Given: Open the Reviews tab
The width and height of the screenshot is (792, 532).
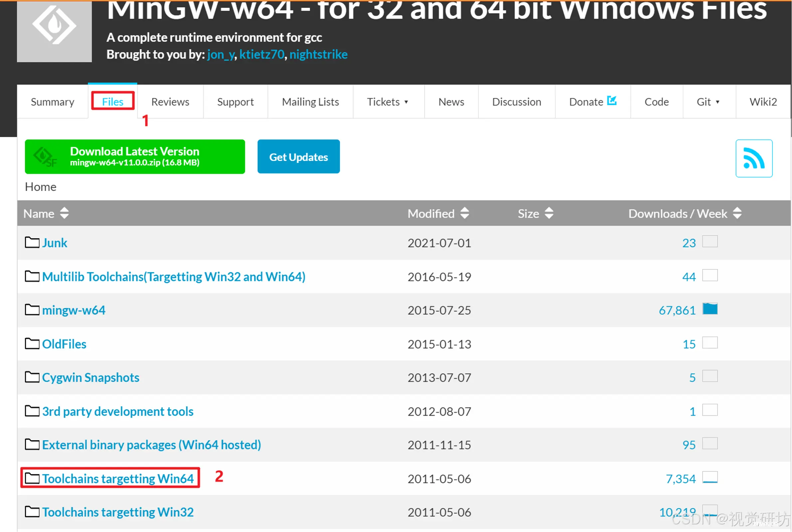Looking at the screenshot, I should [170, 102].
